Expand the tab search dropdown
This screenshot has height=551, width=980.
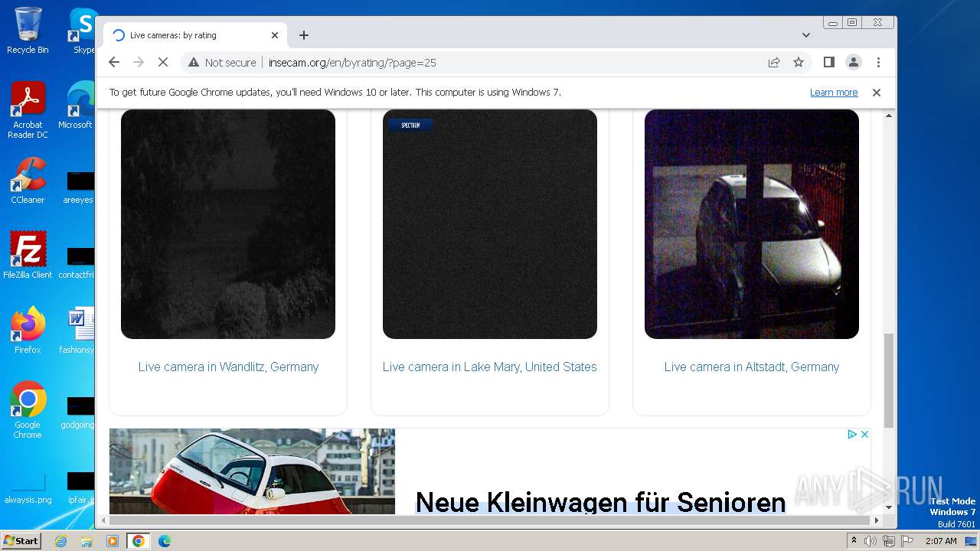pos(806,35)
